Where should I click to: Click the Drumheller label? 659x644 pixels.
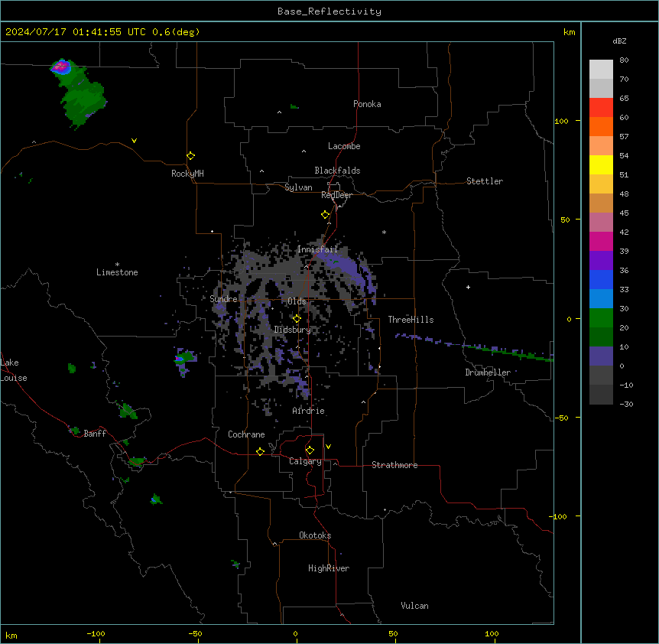click(488, 372)
